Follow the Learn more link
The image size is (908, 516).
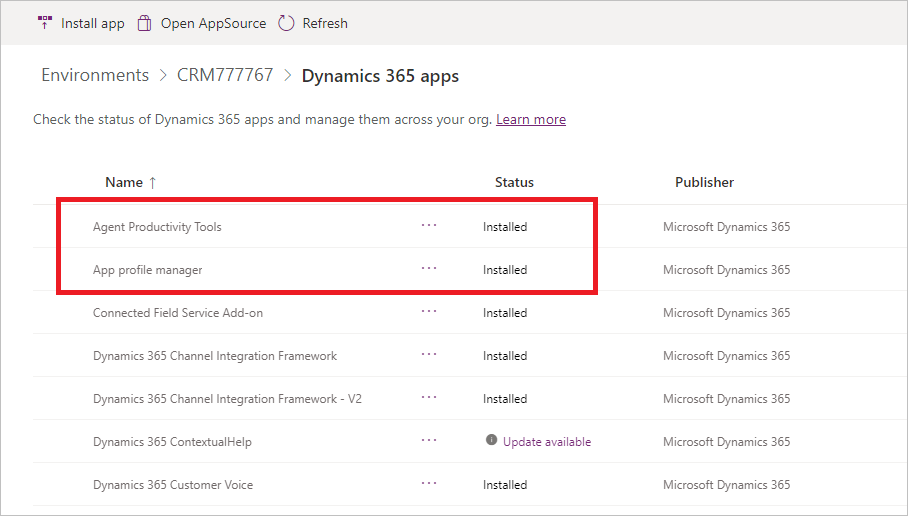coord(531,119)
